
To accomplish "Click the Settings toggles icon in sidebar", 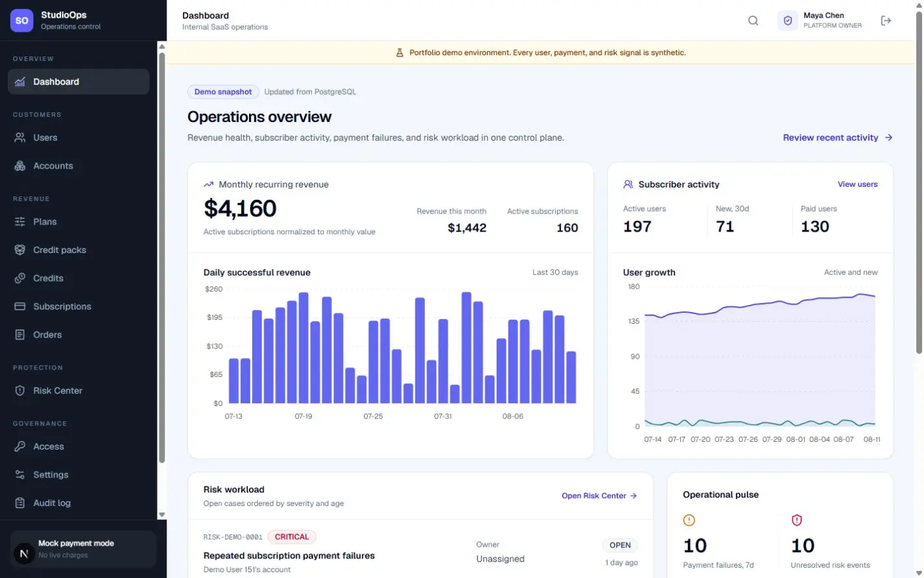I will click(x=20, y=475).
